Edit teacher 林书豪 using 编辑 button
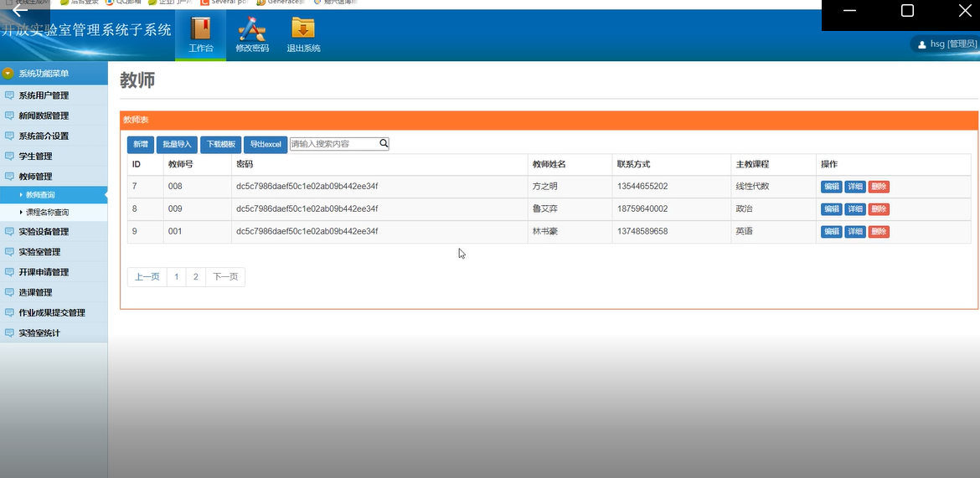980x478 pixels. click(831, 232)
